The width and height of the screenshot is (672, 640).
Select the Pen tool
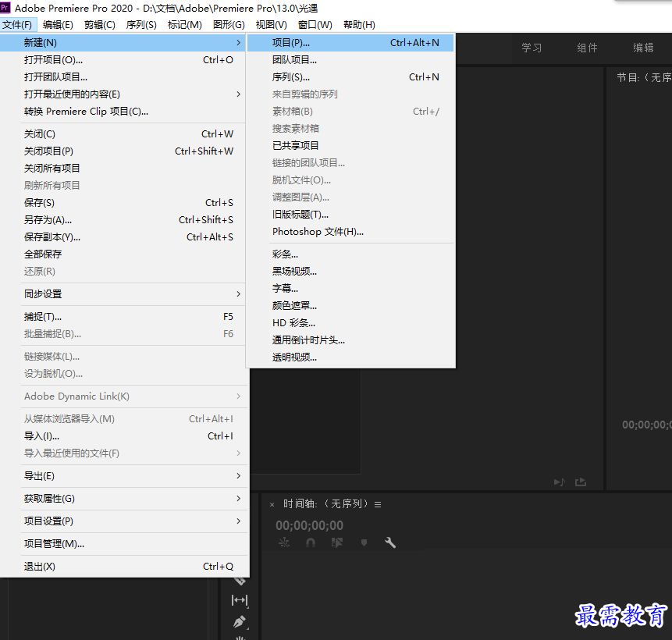[240, 621]
